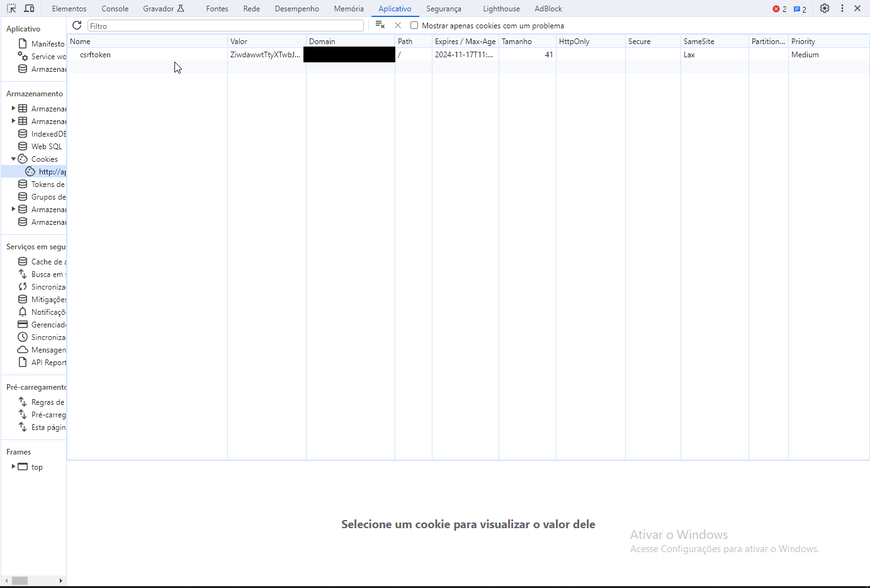
Task: Open the Lighthouse tab
Action: (502, 9)
